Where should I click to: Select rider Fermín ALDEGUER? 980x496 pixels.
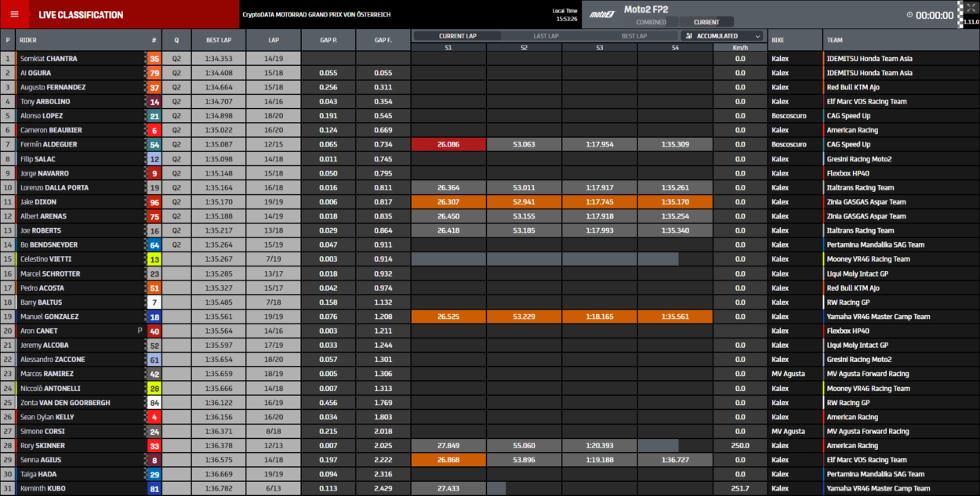[49, 144]
